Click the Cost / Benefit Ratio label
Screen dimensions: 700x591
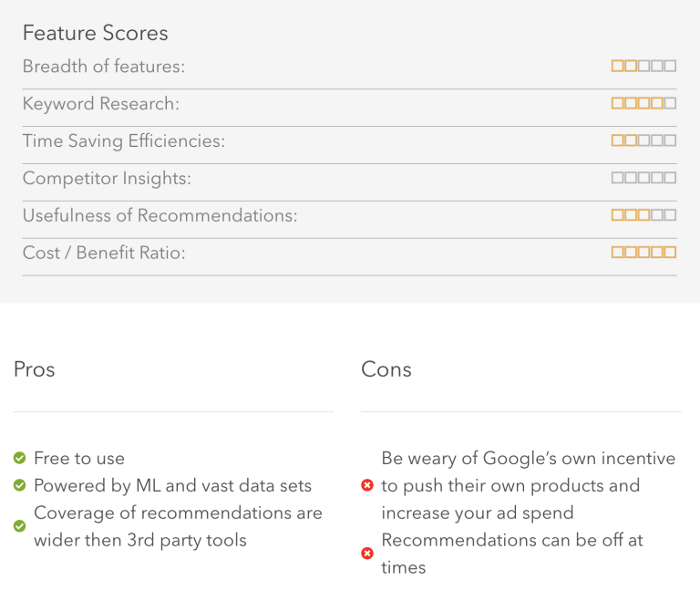104,253
